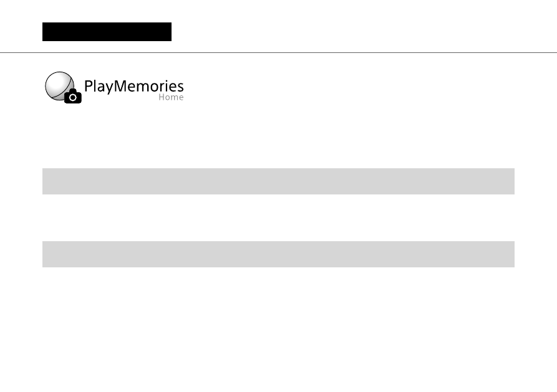Expand the lower gray heading band
This screenshot has height=392, width=557.
[x=278, y=254]
